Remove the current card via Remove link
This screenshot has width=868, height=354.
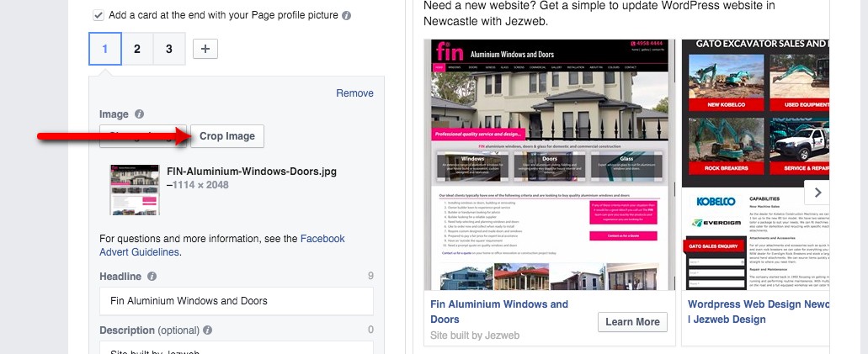click(x=354, y=93)
